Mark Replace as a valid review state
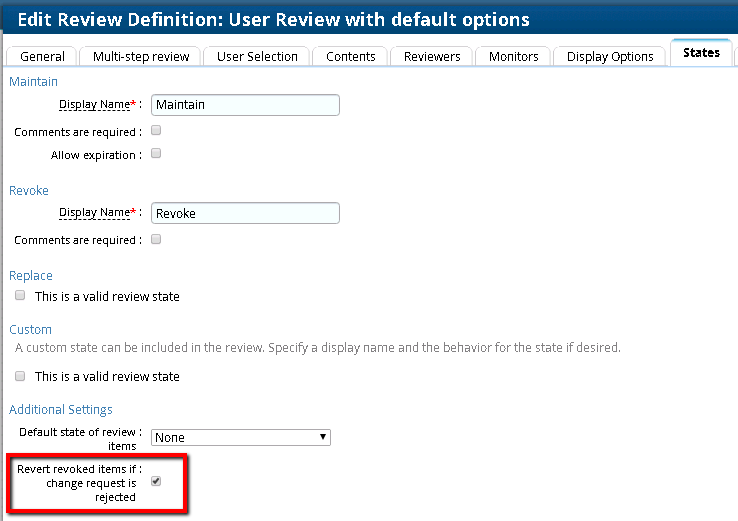738x521 pixels. tap(20, 296)
